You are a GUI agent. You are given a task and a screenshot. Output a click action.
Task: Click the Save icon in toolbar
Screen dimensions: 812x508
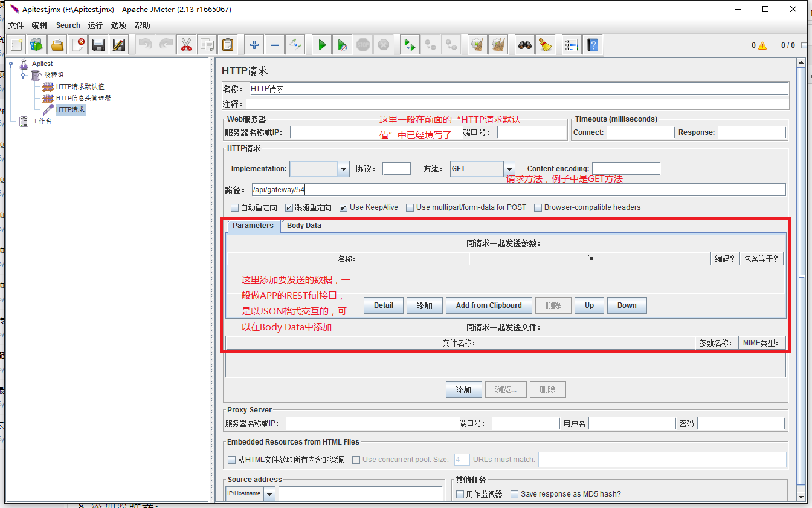click(x=98, y=45)
